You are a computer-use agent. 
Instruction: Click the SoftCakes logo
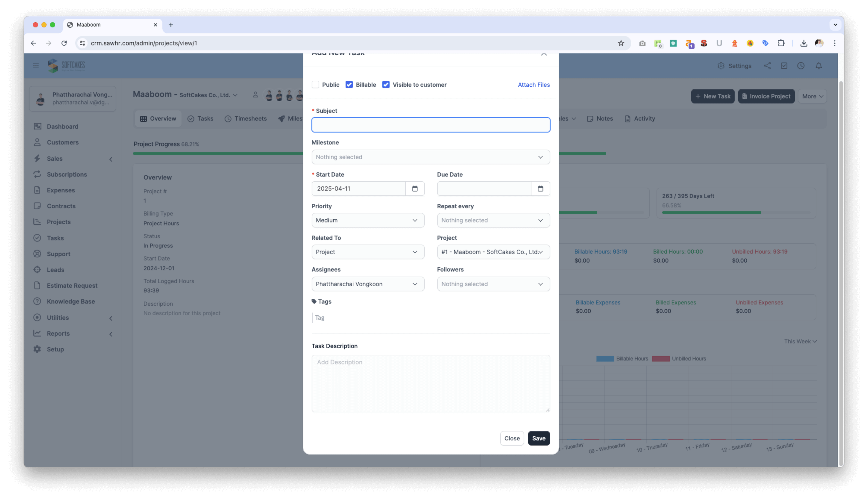pos(66,65)
